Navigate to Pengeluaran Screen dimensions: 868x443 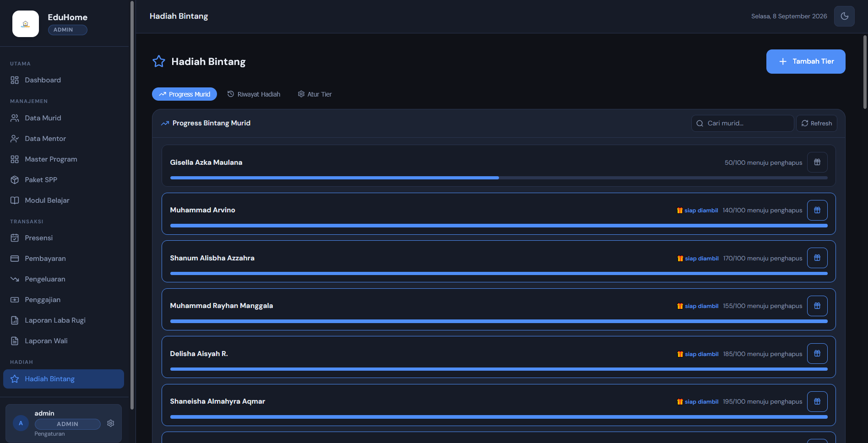(x=64, y=279)
